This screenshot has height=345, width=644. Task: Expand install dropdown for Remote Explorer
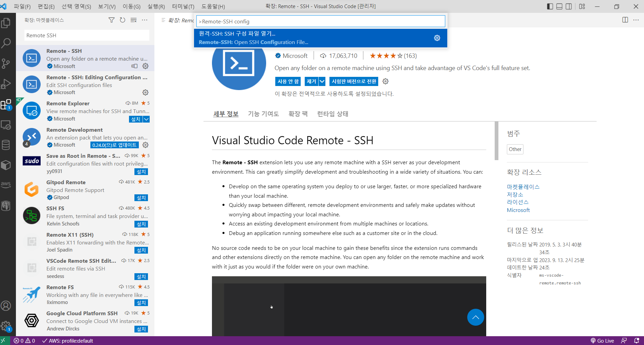click(146, 119)
